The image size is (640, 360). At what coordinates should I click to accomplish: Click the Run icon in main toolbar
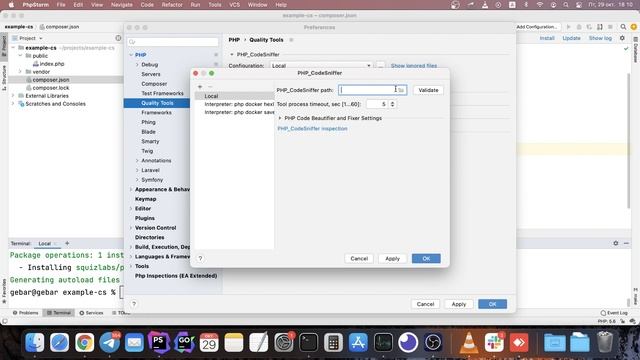click(568, 27)
